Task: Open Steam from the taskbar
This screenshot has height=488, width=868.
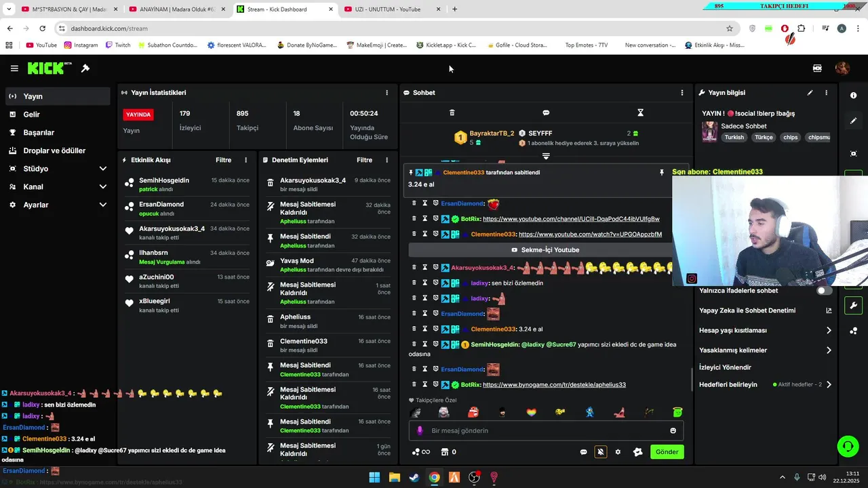Action: click(414, 477)
